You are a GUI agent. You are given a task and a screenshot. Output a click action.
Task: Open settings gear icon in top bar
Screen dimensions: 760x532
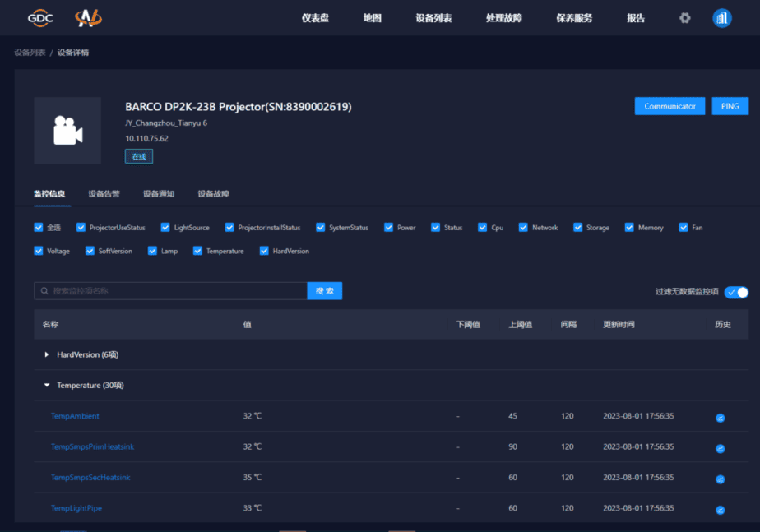(684, 18)
